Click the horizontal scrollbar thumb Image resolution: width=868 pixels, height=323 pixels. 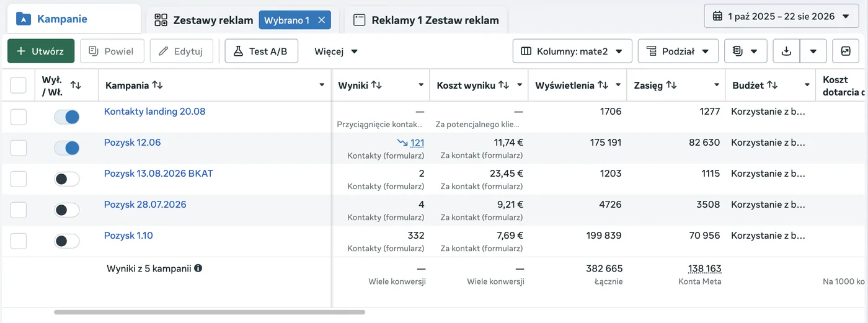210,312
